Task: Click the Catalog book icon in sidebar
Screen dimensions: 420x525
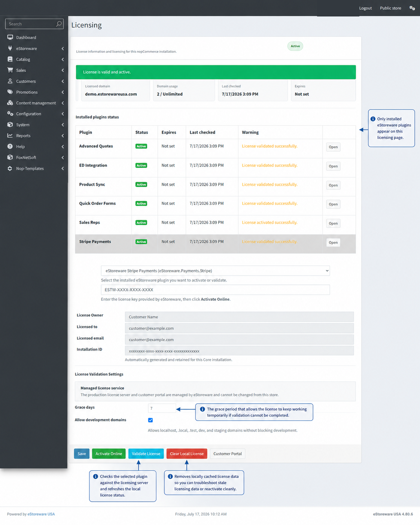Action: pos(10,59)
